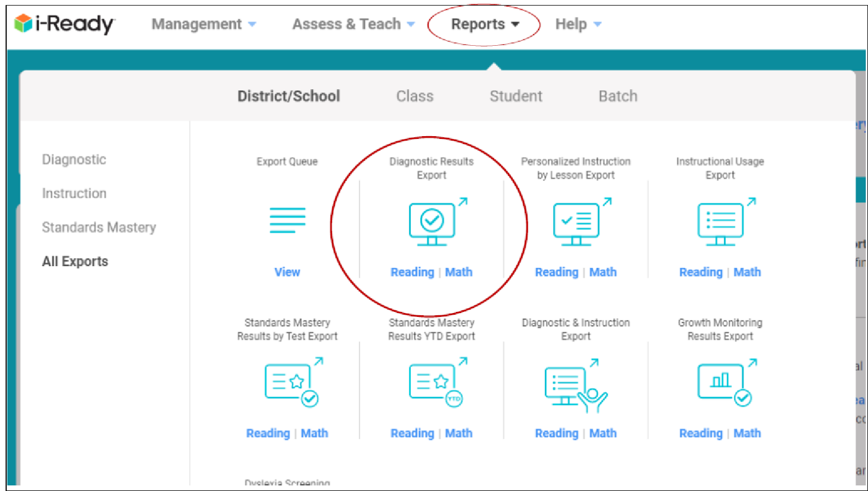Click the Diagnostic Results Export monitor icon
This screenshot has height=491, width=868.
(433, 224)
